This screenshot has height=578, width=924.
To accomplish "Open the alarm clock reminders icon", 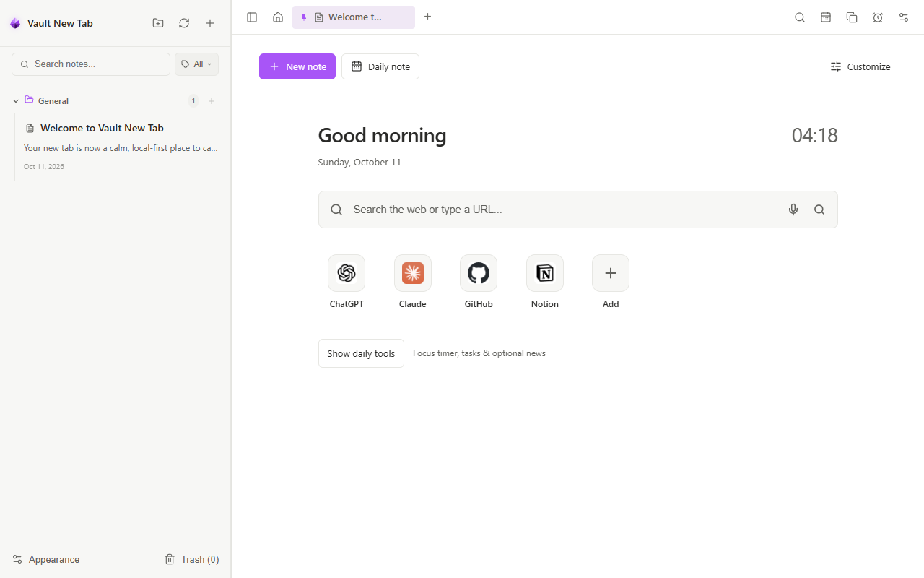I will coord(878,17).
